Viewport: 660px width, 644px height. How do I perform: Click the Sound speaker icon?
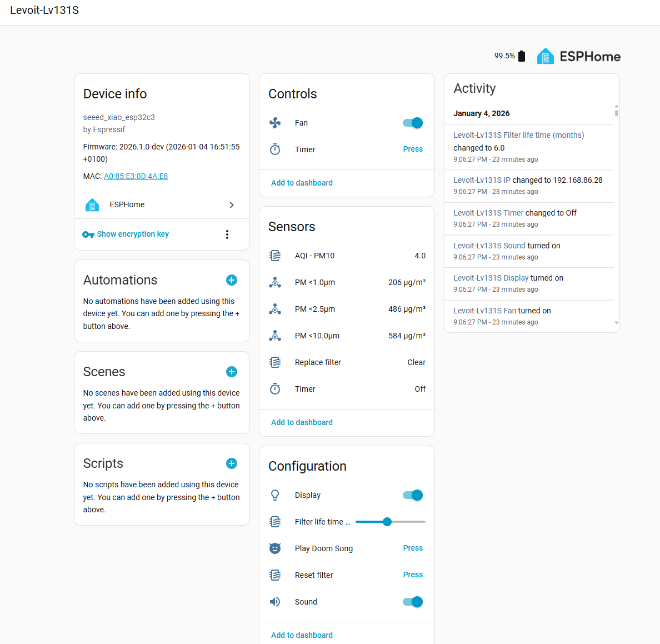point(275,602)
